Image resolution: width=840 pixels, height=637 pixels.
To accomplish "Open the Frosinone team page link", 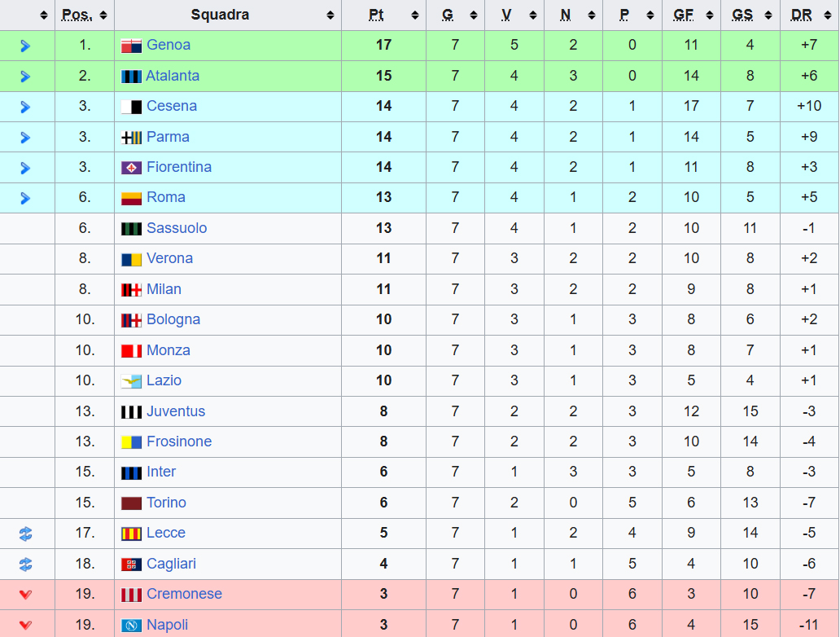I will (x=179, y=442).
